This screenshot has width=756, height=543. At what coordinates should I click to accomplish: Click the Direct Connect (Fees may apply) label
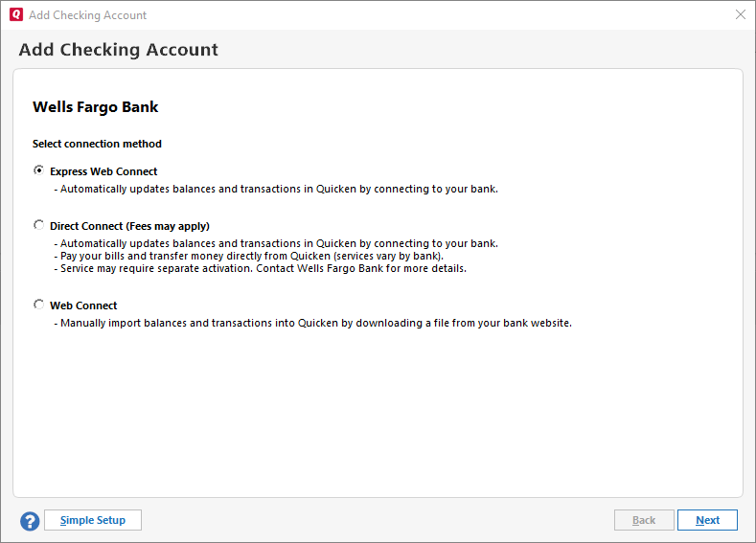point(129,226)
